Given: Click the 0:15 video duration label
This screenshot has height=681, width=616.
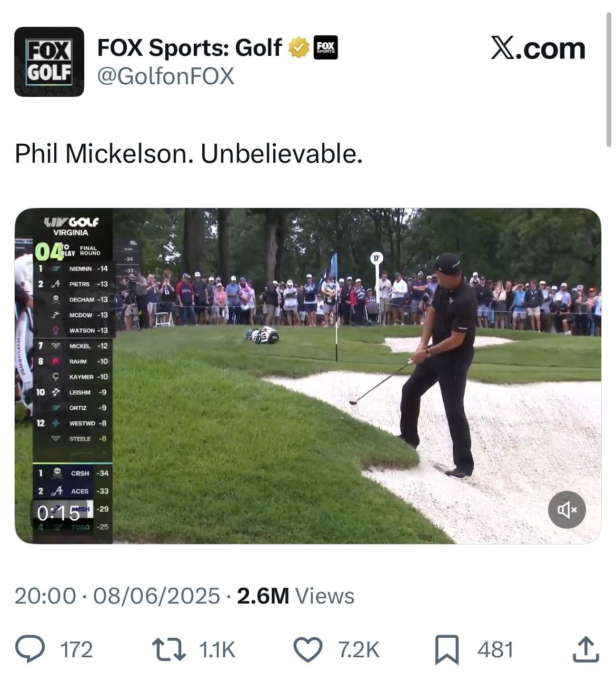Looking at the screenshot, I should pos(59,513).
